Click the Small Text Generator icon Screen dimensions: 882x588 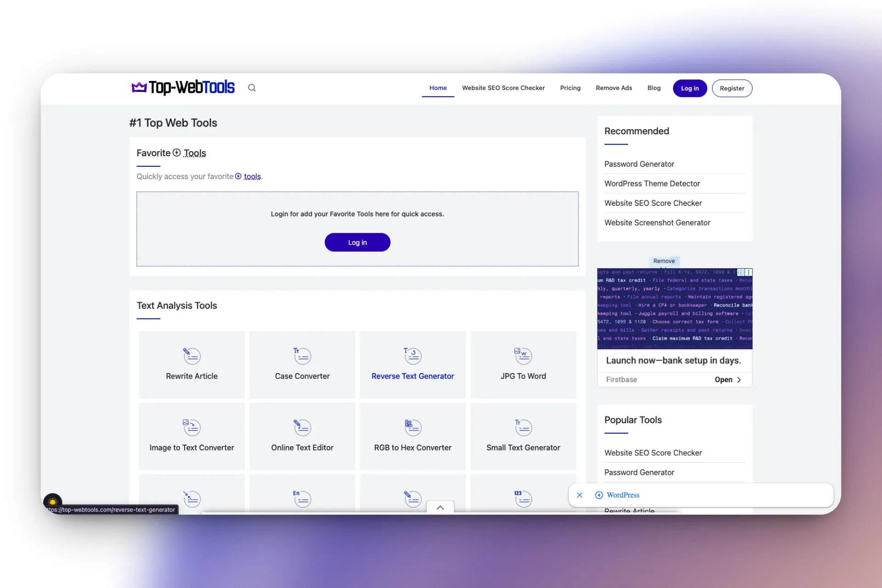click(x=523, y=427)
